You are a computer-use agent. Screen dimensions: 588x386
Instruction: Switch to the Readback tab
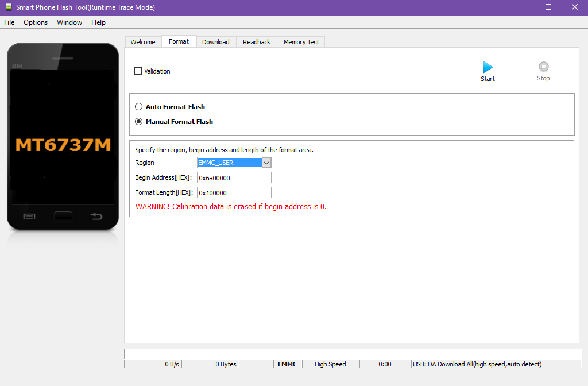point(256,42)
